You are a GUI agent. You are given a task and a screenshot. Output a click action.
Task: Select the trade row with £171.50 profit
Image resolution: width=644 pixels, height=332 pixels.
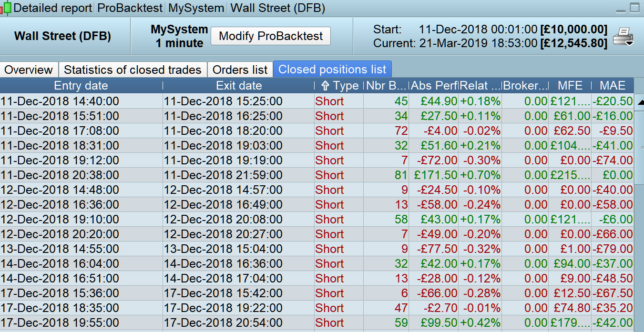point(238,175)
